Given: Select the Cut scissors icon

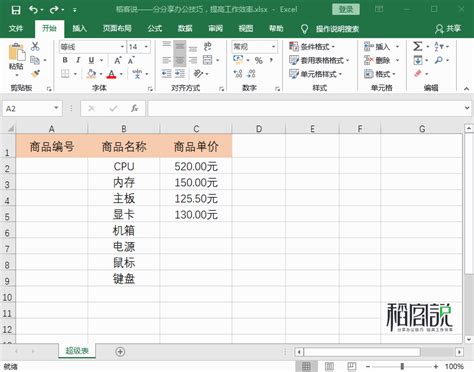Looking at the screenshot, I should (35, 46).
